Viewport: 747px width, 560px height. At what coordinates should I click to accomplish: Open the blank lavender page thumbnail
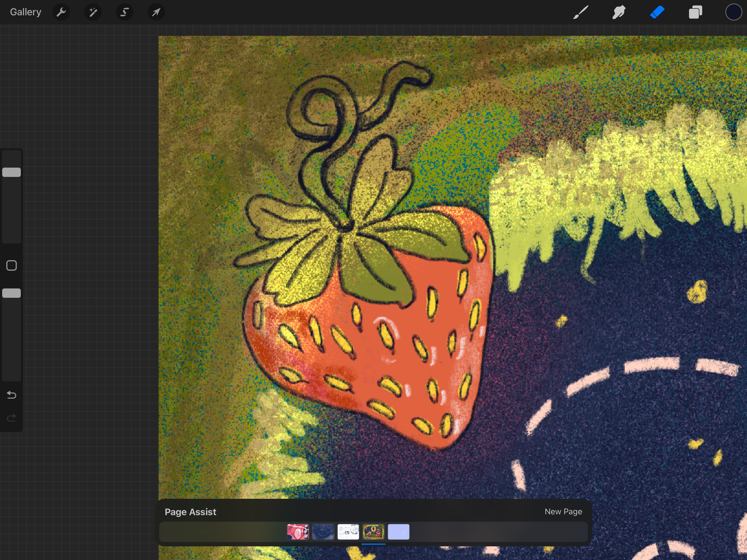coord(399,532)
